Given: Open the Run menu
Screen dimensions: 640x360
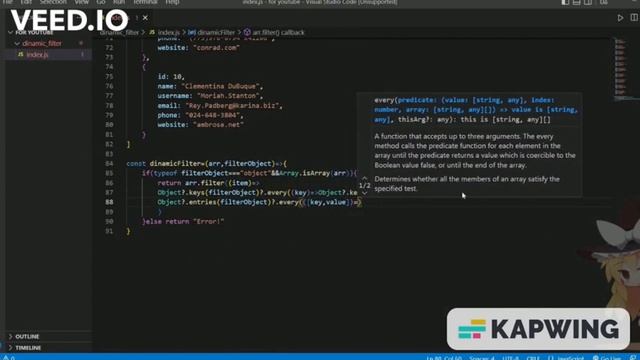Looking at the screenshot, I should coord(119,2).
